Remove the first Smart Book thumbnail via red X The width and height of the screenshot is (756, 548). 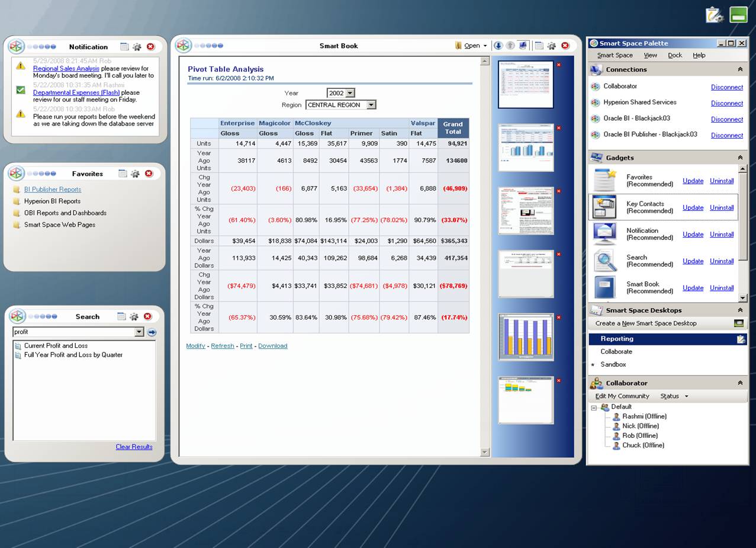click(x=558, y=65)
